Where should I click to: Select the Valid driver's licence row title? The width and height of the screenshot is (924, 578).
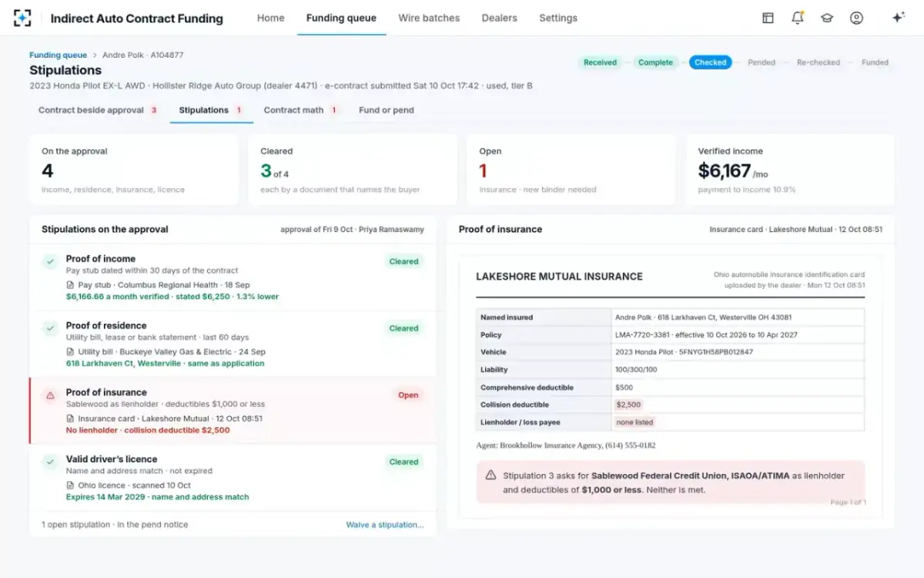pyautogui.click(x=112, y=459)
